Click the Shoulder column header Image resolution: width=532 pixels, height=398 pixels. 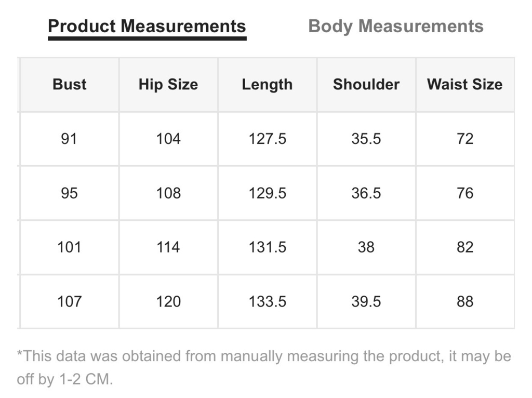point(366,85)
